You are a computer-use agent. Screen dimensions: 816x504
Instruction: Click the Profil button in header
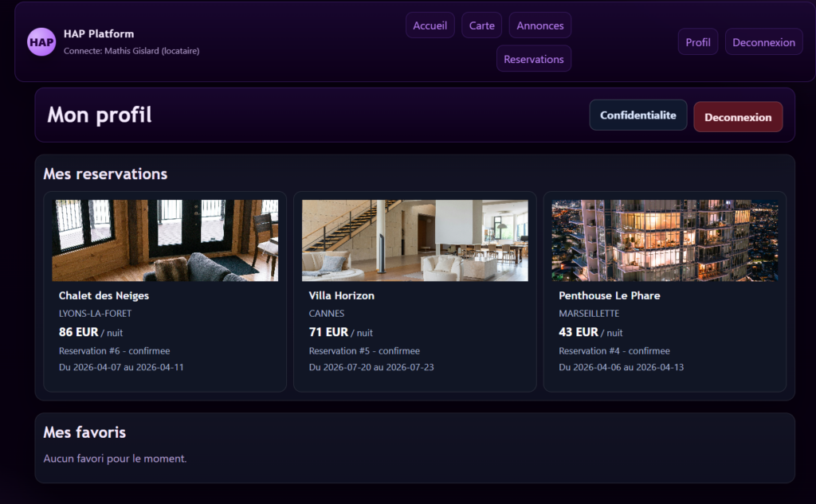point(697,42)
